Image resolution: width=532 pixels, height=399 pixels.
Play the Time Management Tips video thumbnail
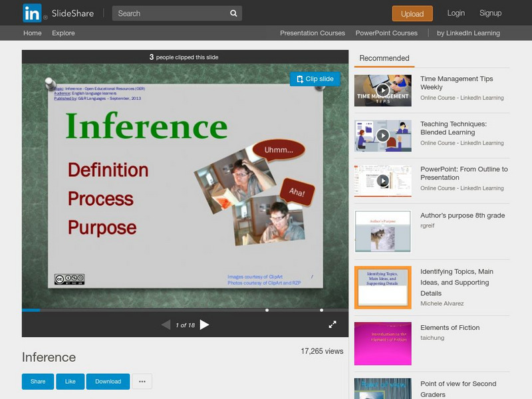pos(382,90)
